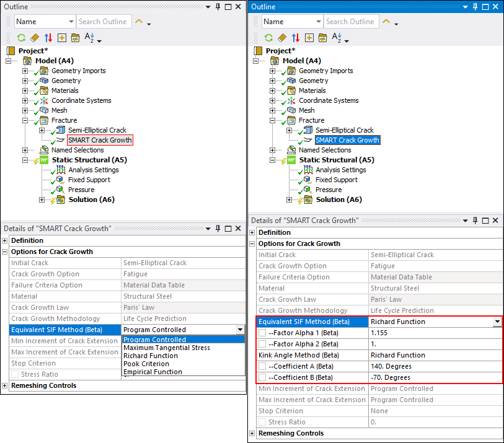The height and width of the screenshot is (443, 504).
Task: Enable the Factor Alpha 1 (Beta) checkbox
Action: pos(263,333)
